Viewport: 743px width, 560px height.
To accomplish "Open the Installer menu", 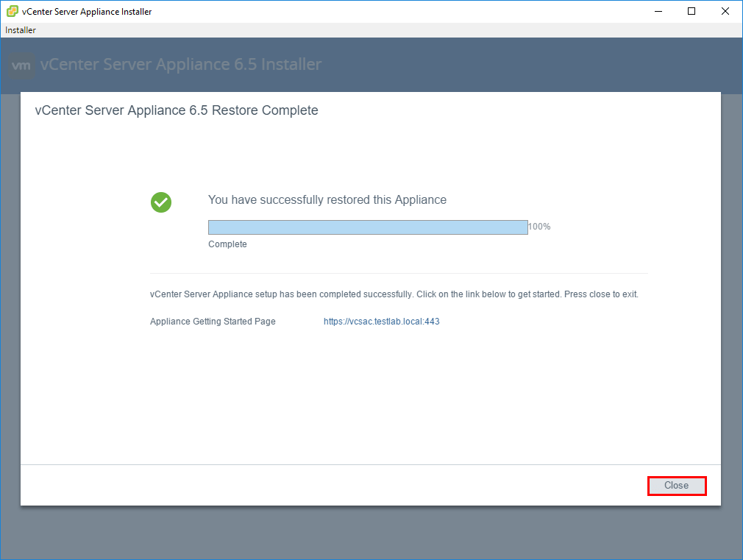I will pyautogui.click(x=21, y=30).
